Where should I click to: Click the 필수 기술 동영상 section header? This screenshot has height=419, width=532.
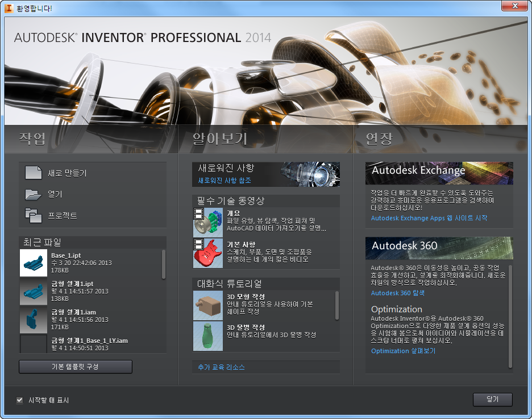266,200
